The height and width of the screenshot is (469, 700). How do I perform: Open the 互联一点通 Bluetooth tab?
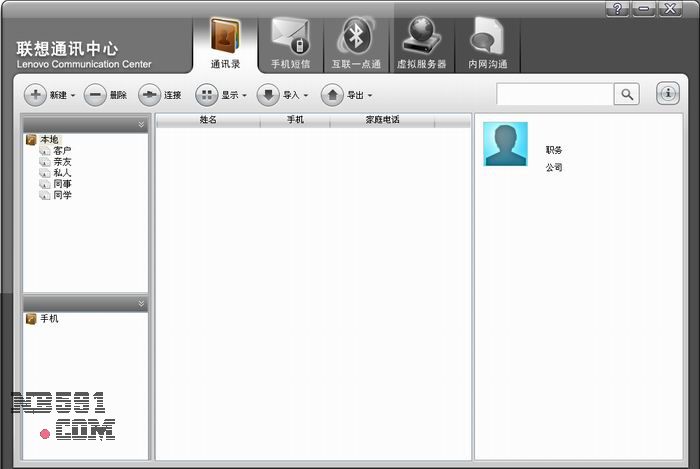(356, 43)
